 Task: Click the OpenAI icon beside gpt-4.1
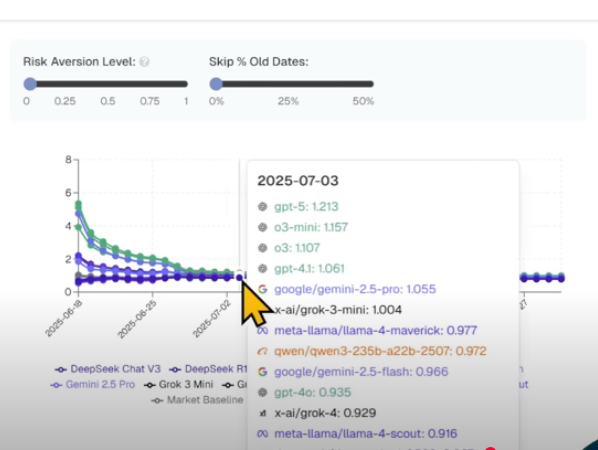[262, 268]
